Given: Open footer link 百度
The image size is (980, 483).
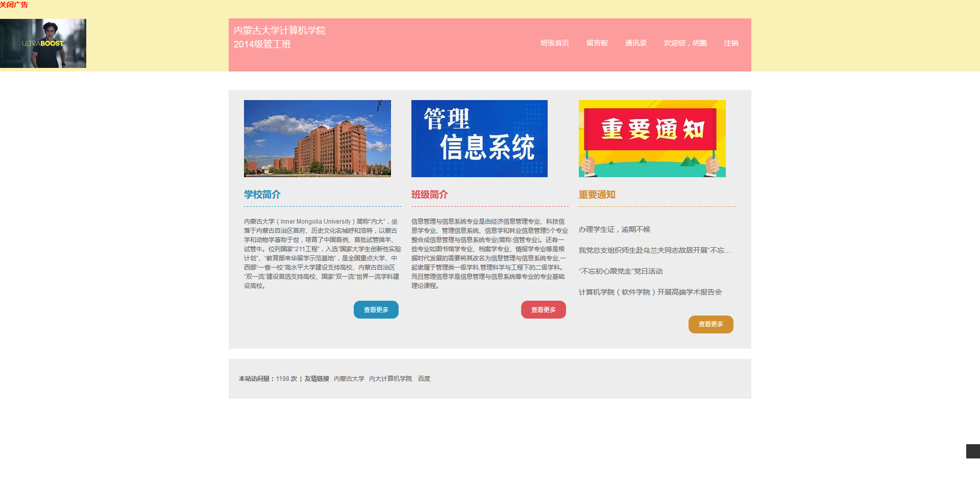Looking at the screenshot, I should 424,379.
